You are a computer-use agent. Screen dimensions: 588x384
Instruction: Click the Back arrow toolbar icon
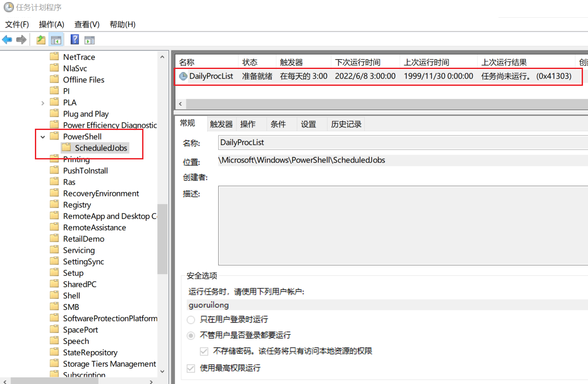pyautogui.click(x=7, y=40)
